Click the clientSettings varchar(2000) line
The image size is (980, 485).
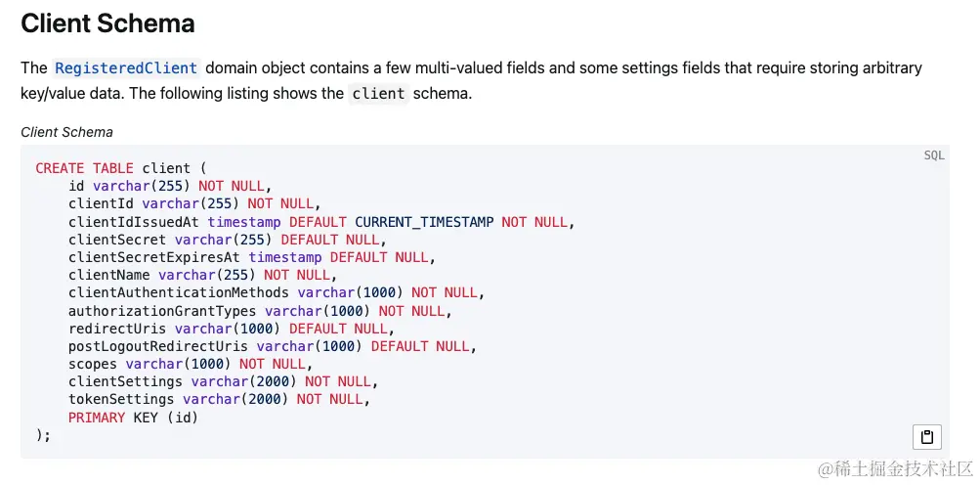click(223, 381)
